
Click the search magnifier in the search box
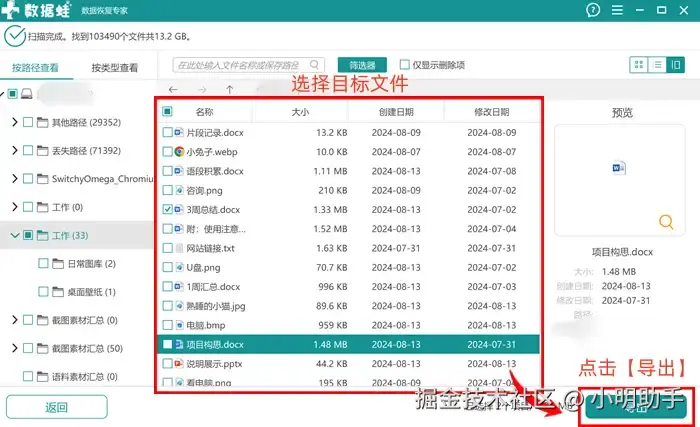(314, 65)
